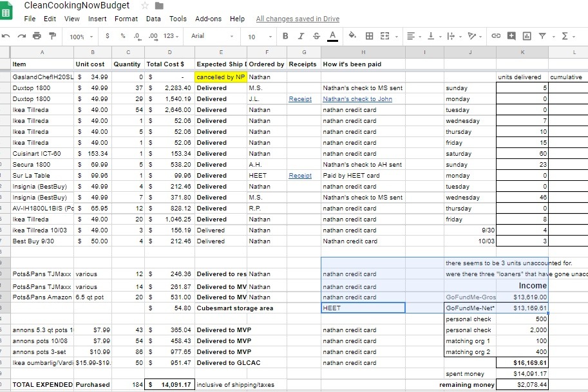Open the Receipt link in the J.L. row
This screenshot has height=392, width=588.
coord(300,99)
